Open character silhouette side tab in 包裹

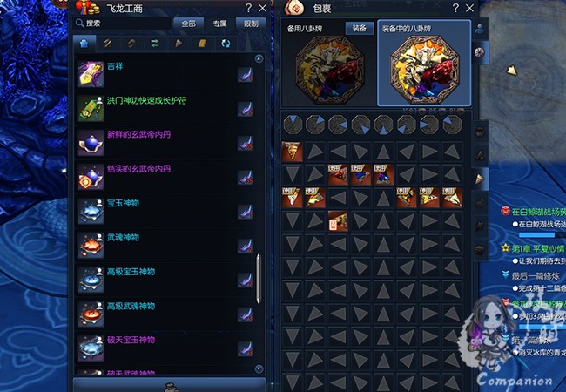(480, 30)
